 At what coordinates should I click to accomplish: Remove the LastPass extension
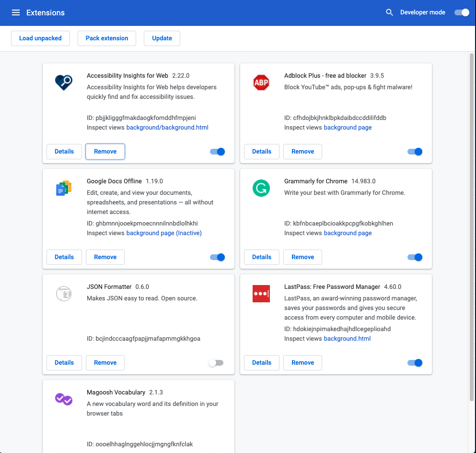point(302,363)
